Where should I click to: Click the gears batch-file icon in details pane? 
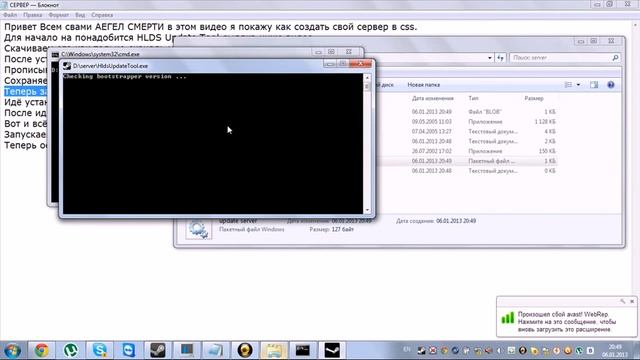(198, 229)
